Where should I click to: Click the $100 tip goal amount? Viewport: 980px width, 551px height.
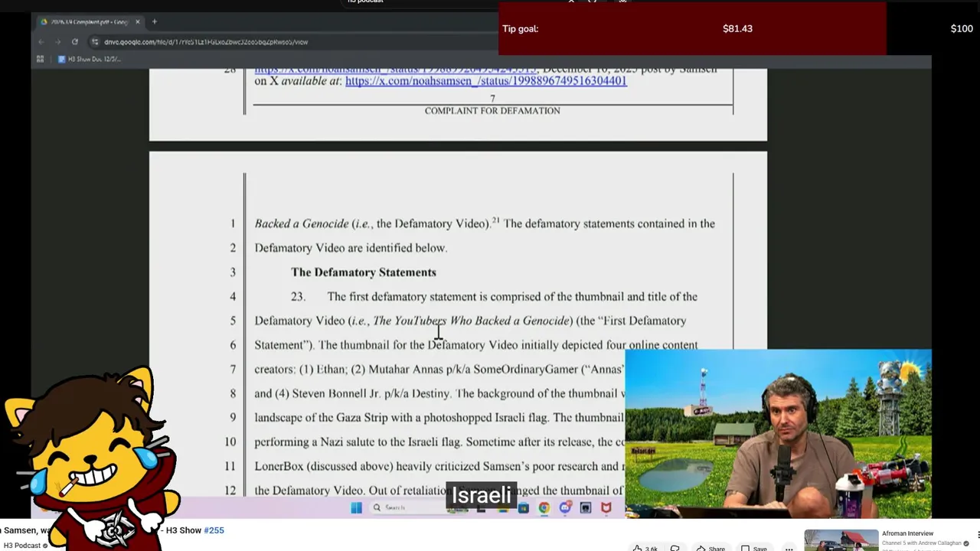pos(962,29)
